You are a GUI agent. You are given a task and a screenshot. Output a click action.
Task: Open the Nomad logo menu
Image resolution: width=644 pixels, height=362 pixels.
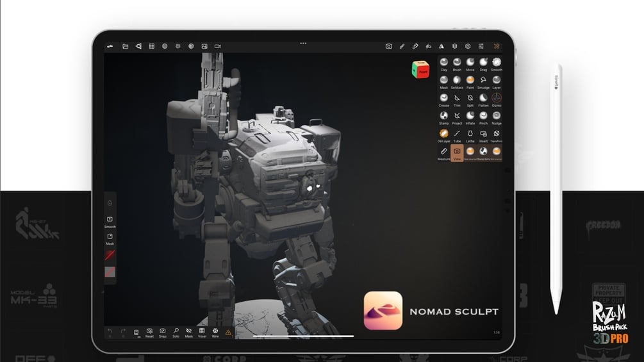coord(110,46)
